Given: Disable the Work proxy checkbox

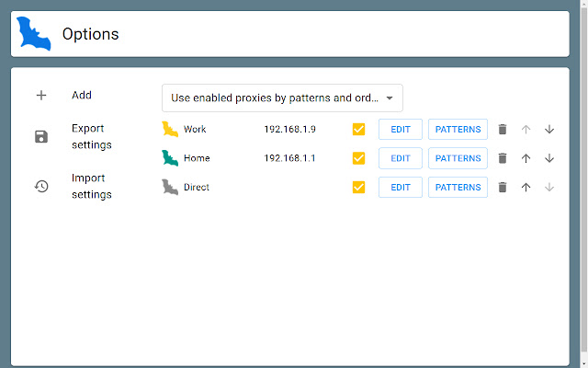Looking at the screenshot, I should coord(358,130).
